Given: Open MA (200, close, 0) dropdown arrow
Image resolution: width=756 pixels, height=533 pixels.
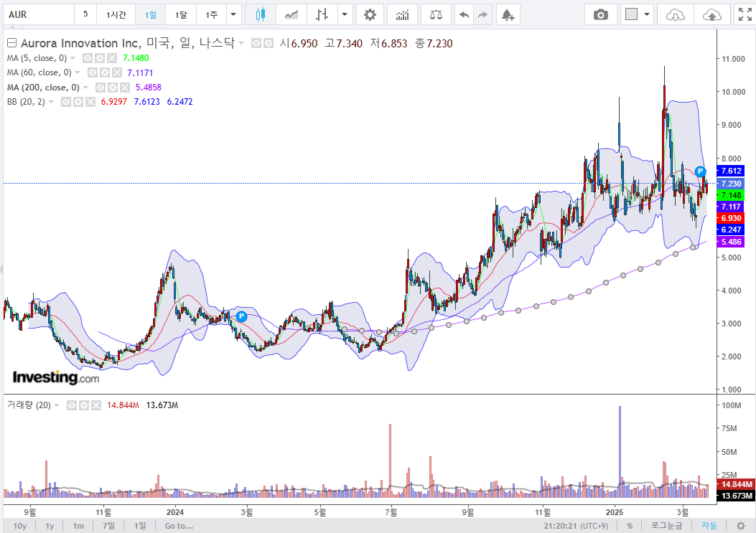Looking at the screenshot, I should (x=85, y=88).
